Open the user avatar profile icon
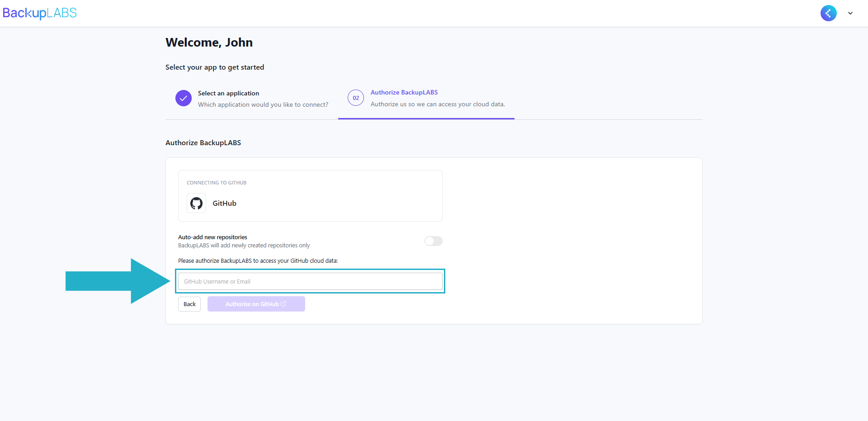 click(x=828, y=13)
